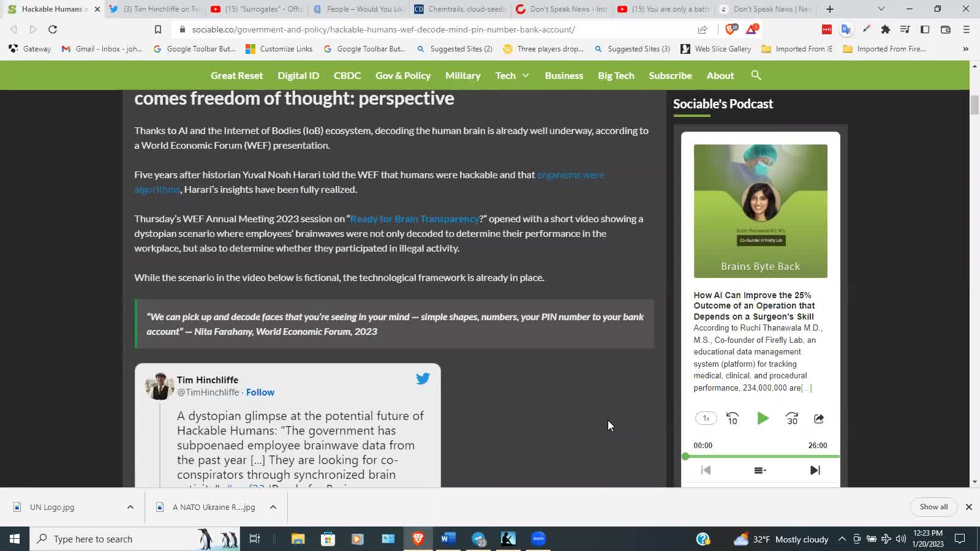Click the Twitter bird icon in the tweet

pyautogui.click(x=423, y=379)
